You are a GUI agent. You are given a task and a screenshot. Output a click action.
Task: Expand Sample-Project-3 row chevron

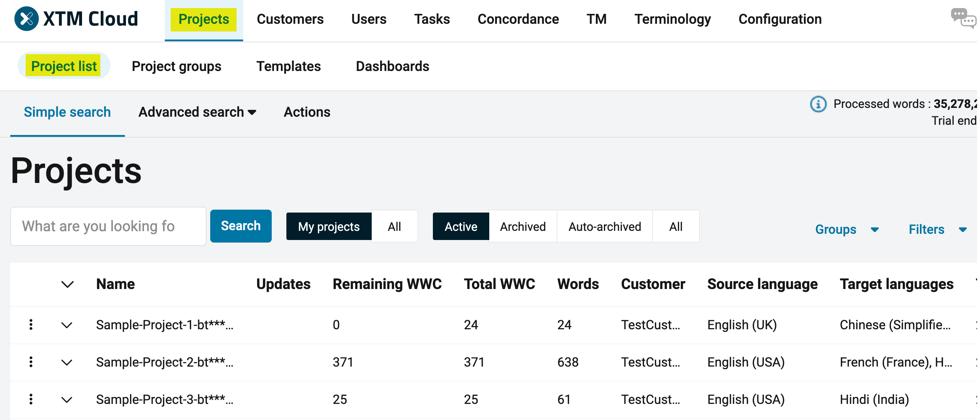point(67,400)
